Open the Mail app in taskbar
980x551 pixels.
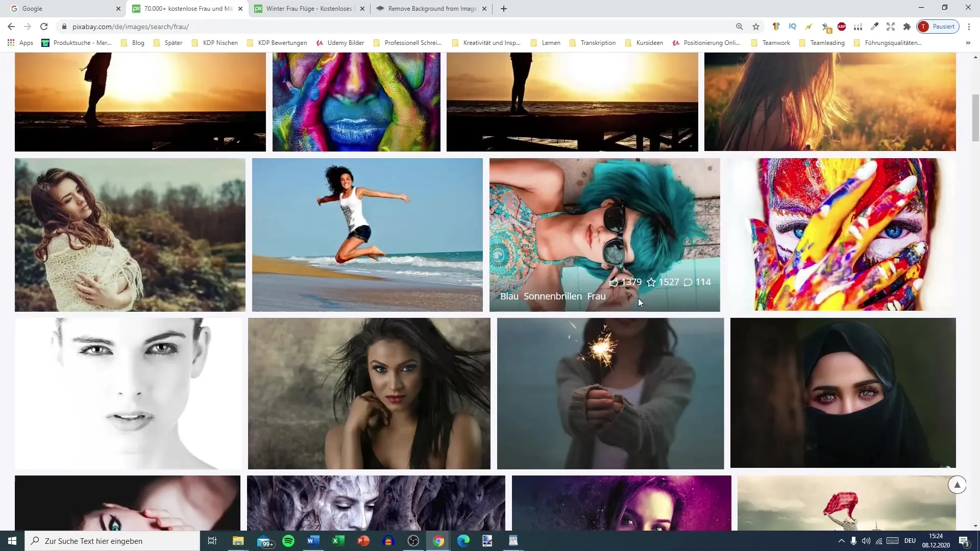(264, 541)
